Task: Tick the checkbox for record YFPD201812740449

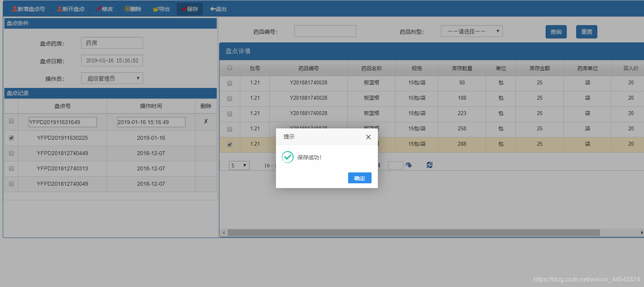Action: click(x=11, y=153)
